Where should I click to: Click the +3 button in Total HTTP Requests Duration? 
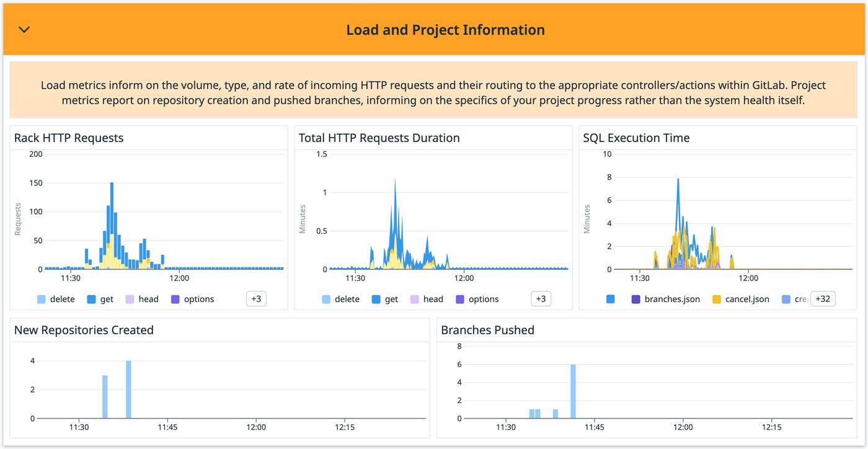point(539,298)
